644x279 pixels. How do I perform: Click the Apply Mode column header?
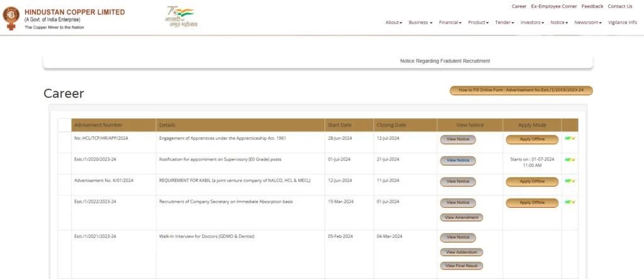[532, 125]
